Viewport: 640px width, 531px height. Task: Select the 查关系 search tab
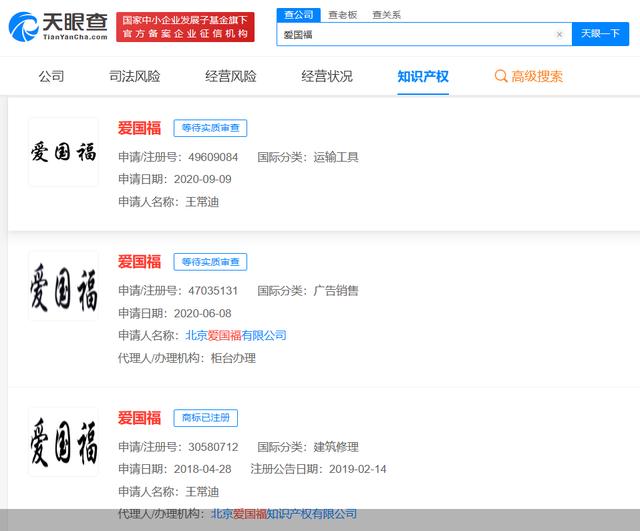387,15
